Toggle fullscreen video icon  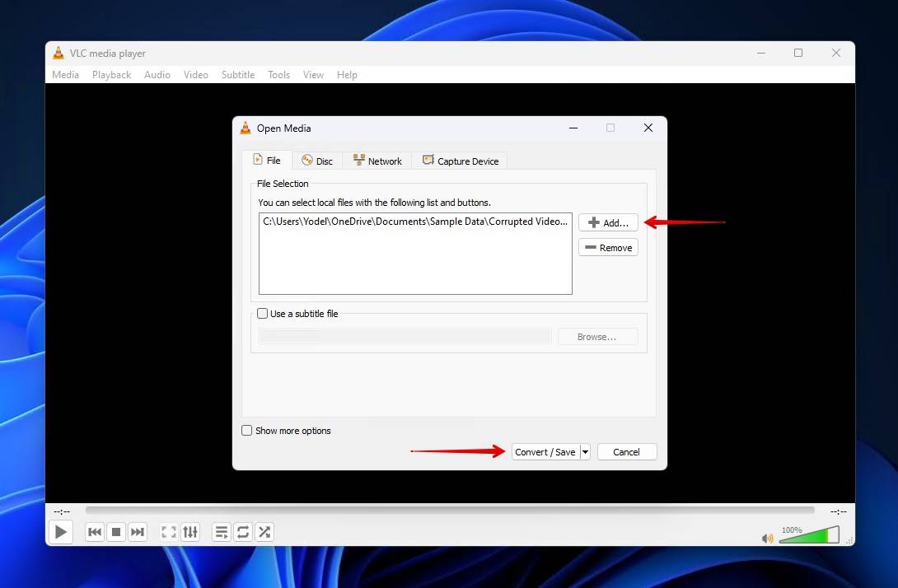(168, 532)
